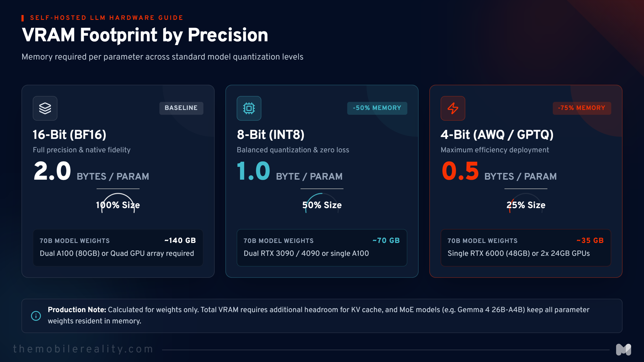This screenshot has height=362, width=644.
Task: Click the stacked layers icon in BF16 card
Action: [45, 108]
